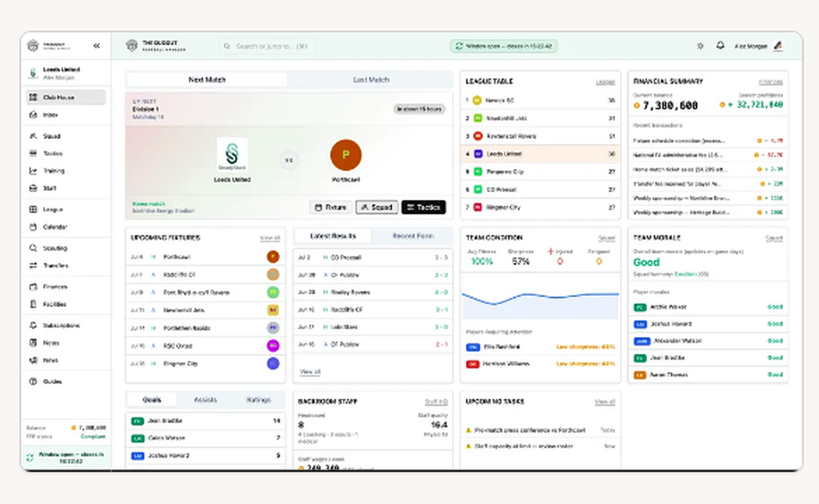Open Tactics from sidebar navigation
The image size is (819, 504).
point(66,153)
